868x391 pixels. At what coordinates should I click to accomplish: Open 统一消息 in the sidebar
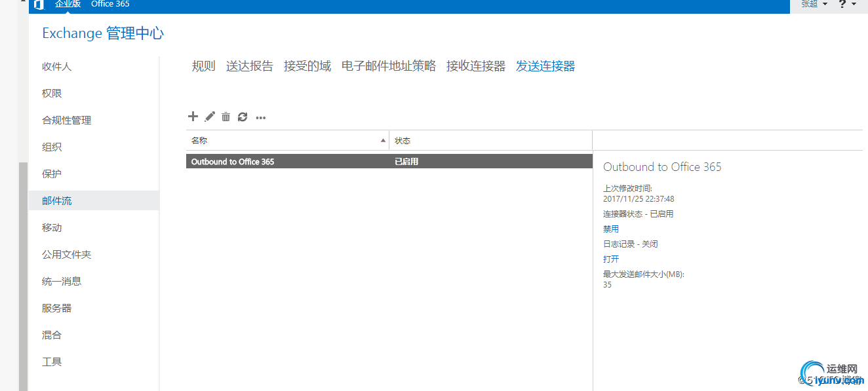[x=62, y=282]
